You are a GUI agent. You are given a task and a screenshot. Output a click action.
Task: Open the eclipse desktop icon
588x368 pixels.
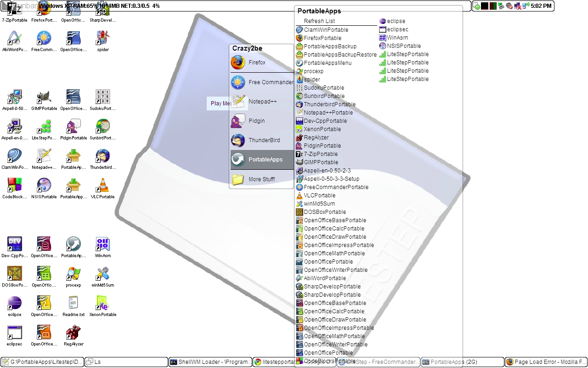(x=15, y=306)
